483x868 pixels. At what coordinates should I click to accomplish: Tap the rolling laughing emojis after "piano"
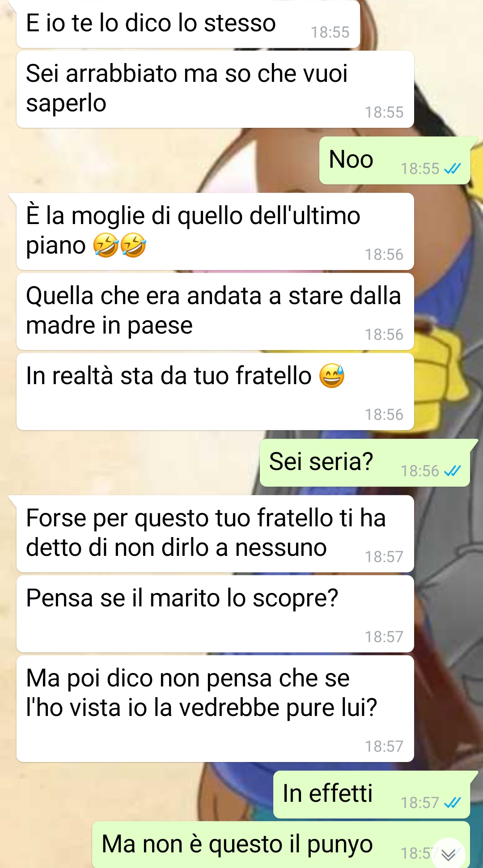(119, 246)
